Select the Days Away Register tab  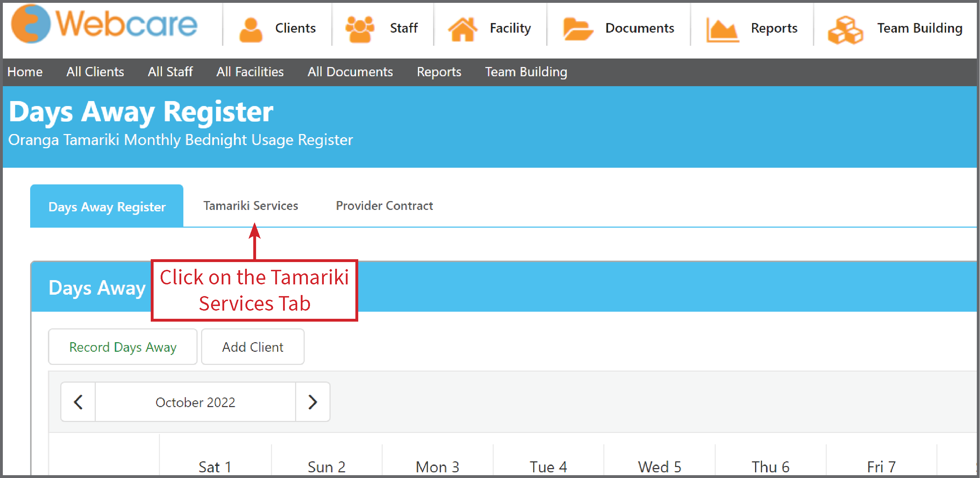(x=107, y=206)
